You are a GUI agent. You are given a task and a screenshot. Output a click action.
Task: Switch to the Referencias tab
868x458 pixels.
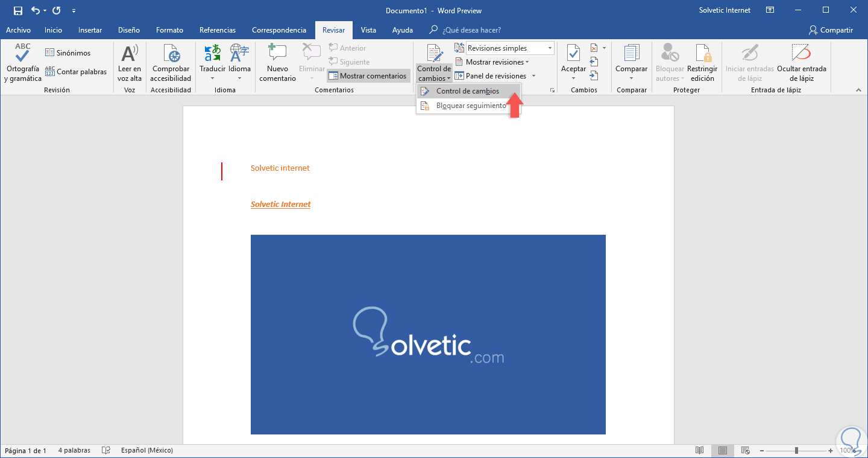click(218, 30)
